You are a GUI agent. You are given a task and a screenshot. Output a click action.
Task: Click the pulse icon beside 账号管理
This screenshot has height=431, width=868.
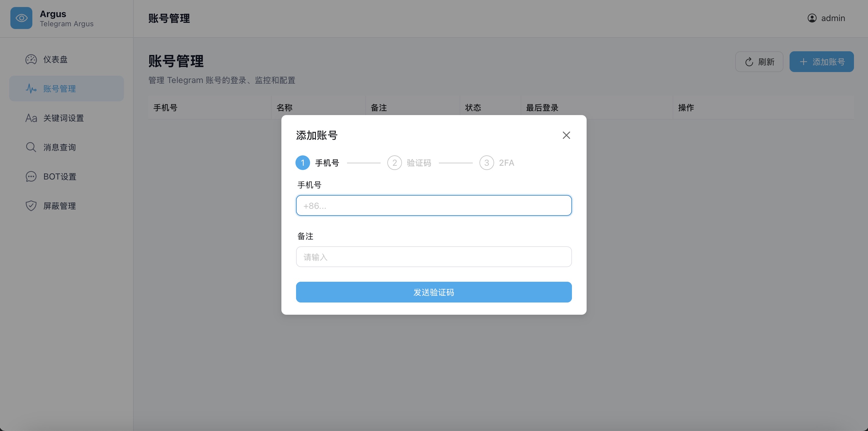coord(31,89)
